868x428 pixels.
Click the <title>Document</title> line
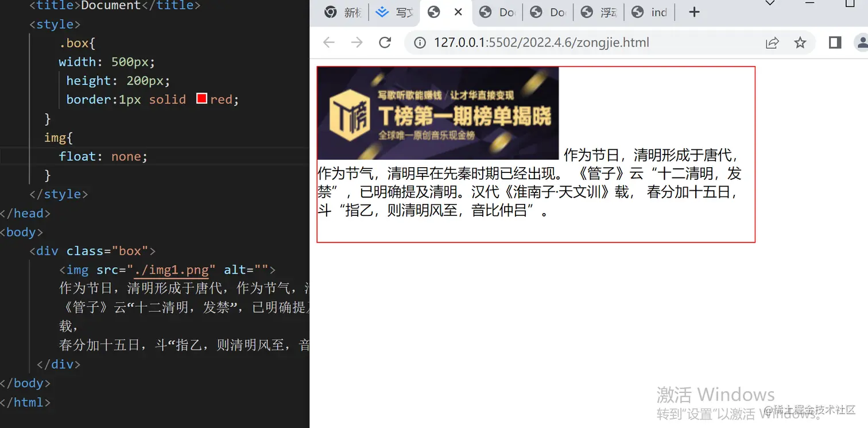tap(115, 6)
